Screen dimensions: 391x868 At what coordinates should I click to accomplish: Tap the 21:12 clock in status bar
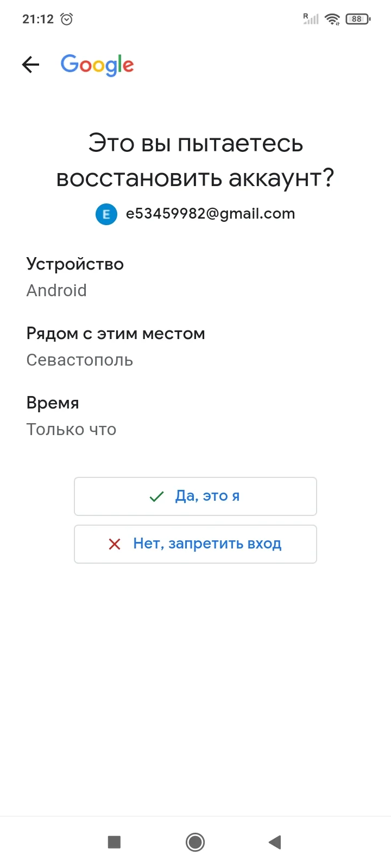tap(38, 19)
